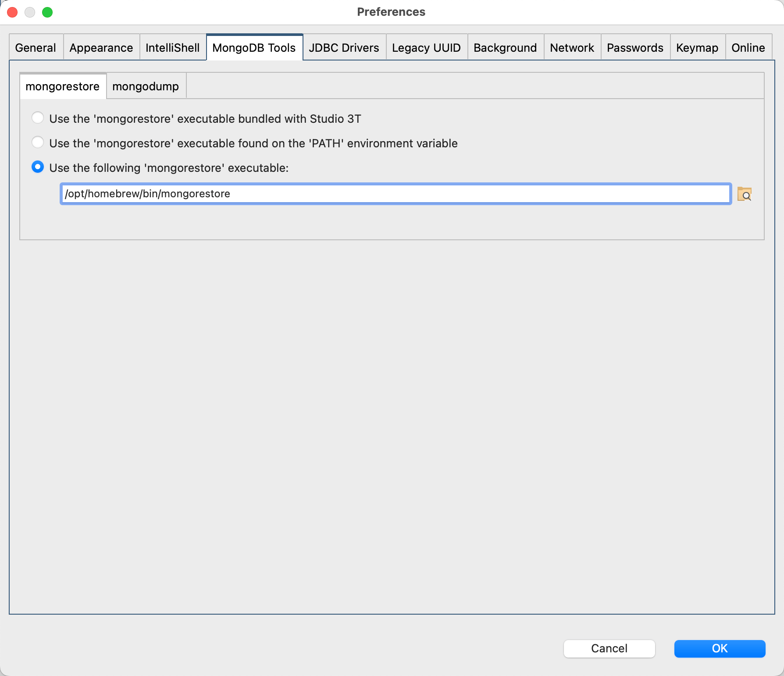Confirm preferences with the OK button
The width and height of the screenshot is (784, 676).
pyautogui.click(x=720, y=648)
